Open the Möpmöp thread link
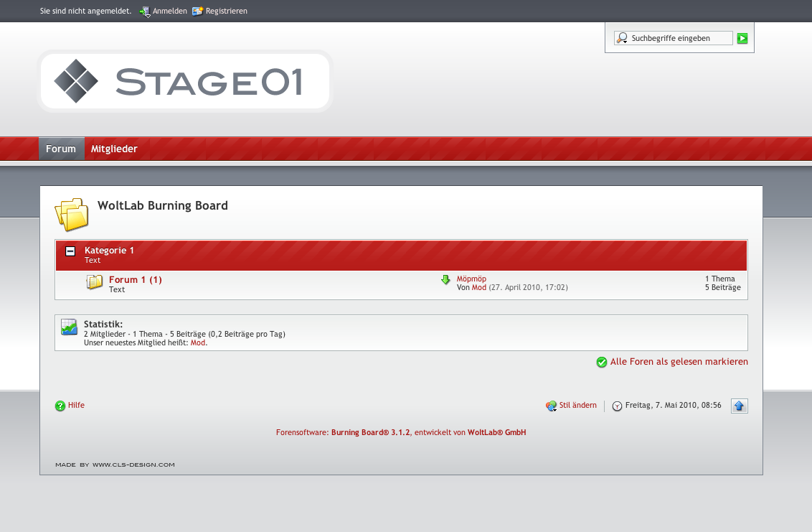 pos(471,279)
